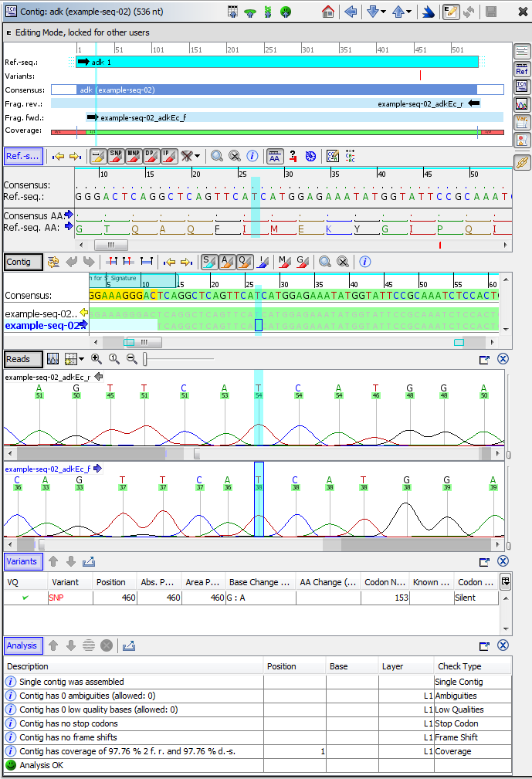Click the SNP marker tool icon
This screenshot has width=532, height=779.
point(117,156)
